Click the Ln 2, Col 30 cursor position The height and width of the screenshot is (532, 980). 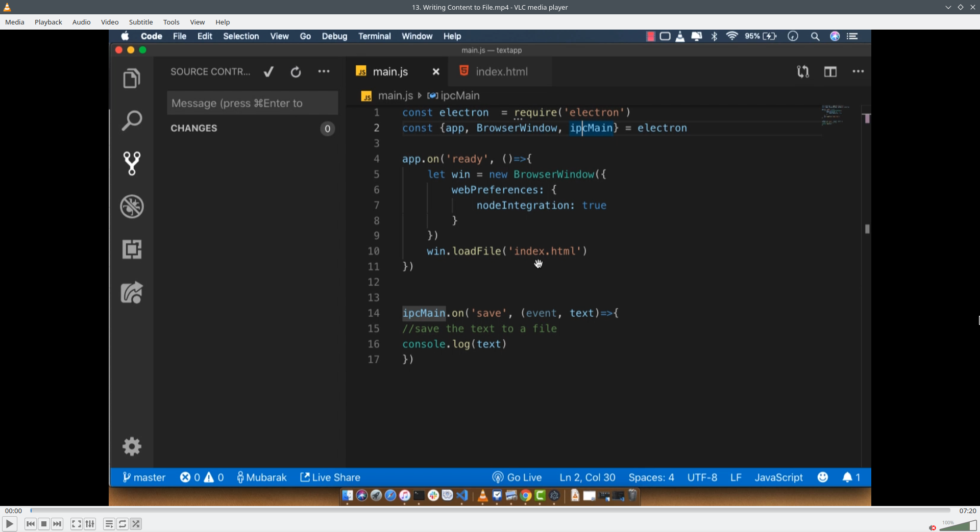point(587,477)
